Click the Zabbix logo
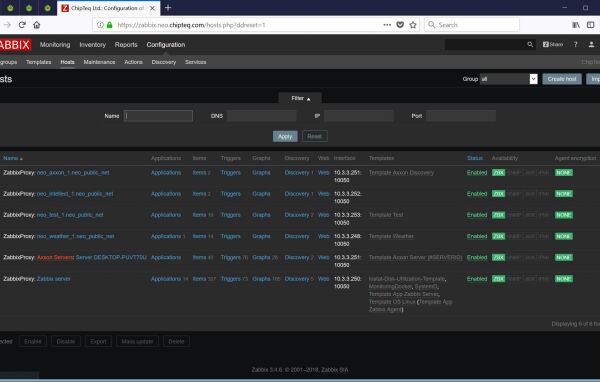The image size is (600, 382). 15,45
